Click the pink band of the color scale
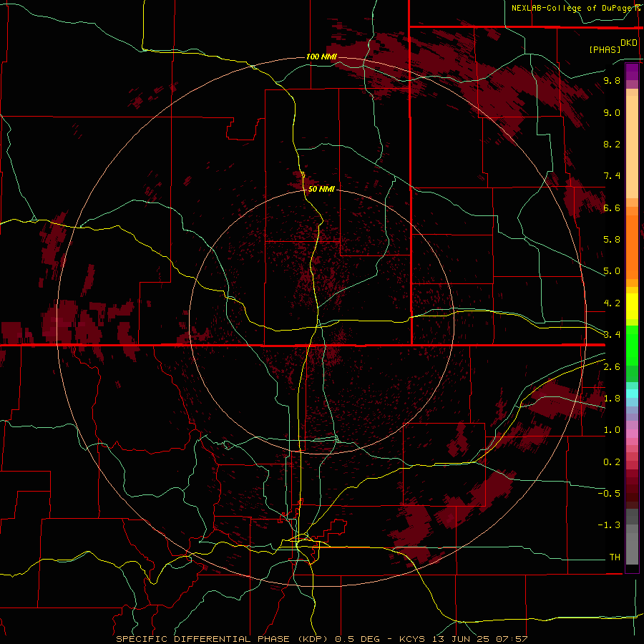The image size is (644, 644). click(632, 434)
